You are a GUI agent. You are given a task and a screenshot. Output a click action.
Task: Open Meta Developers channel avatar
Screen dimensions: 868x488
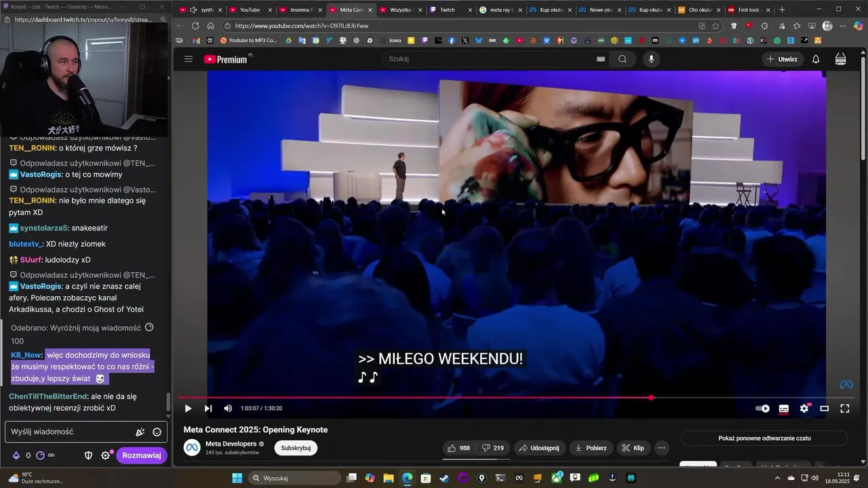coord(192,447)
